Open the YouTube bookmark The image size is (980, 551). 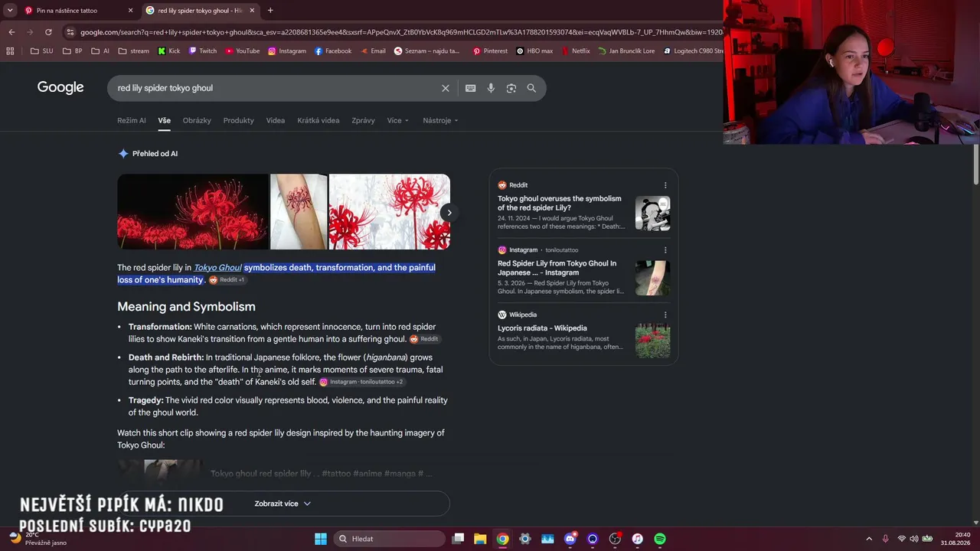(243, 51)
